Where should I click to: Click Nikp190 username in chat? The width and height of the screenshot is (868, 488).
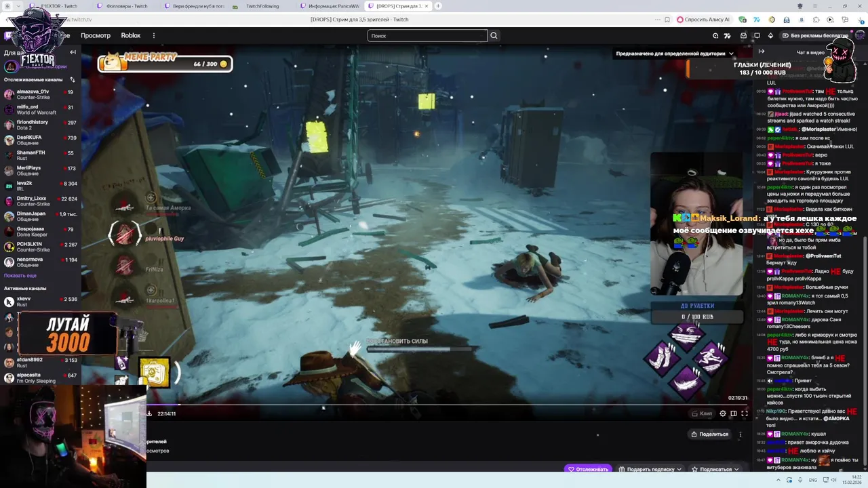point(776,411)
